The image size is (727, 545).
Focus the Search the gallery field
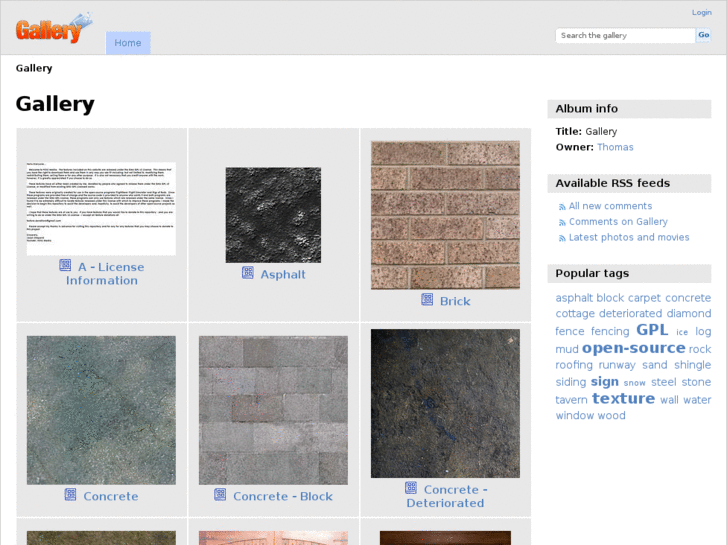625,36
